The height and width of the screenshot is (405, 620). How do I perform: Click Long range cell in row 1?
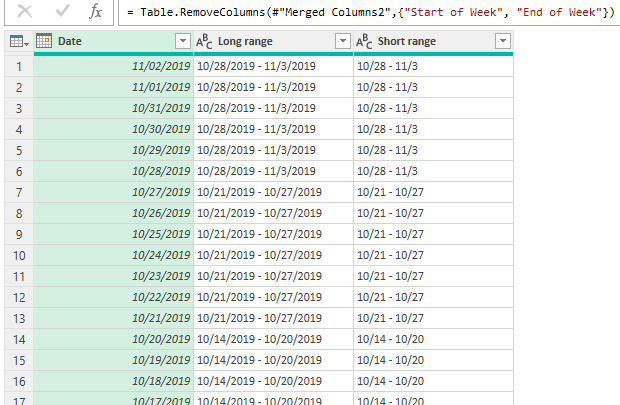[274, 66]
